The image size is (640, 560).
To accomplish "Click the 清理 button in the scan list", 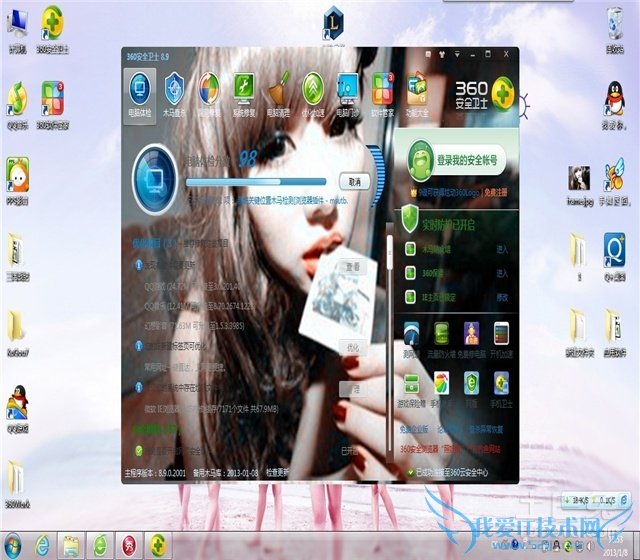I will (x=353, y=389).
